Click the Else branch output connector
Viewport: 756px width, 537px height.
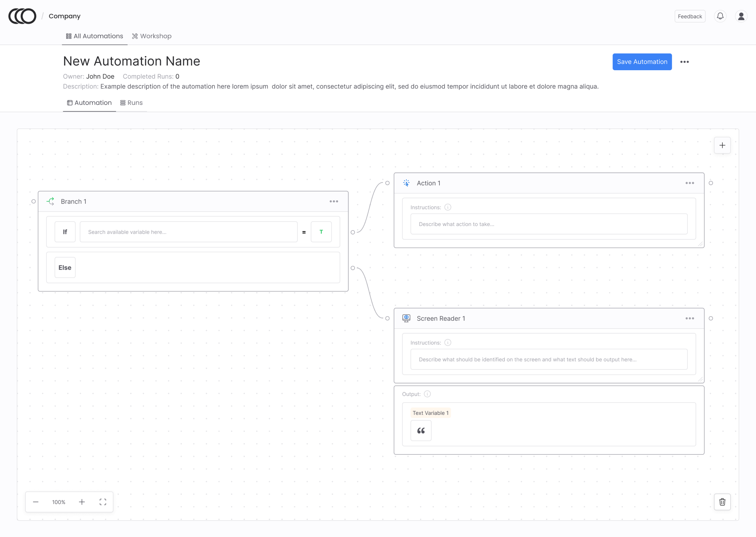click(x=353, y=268)
